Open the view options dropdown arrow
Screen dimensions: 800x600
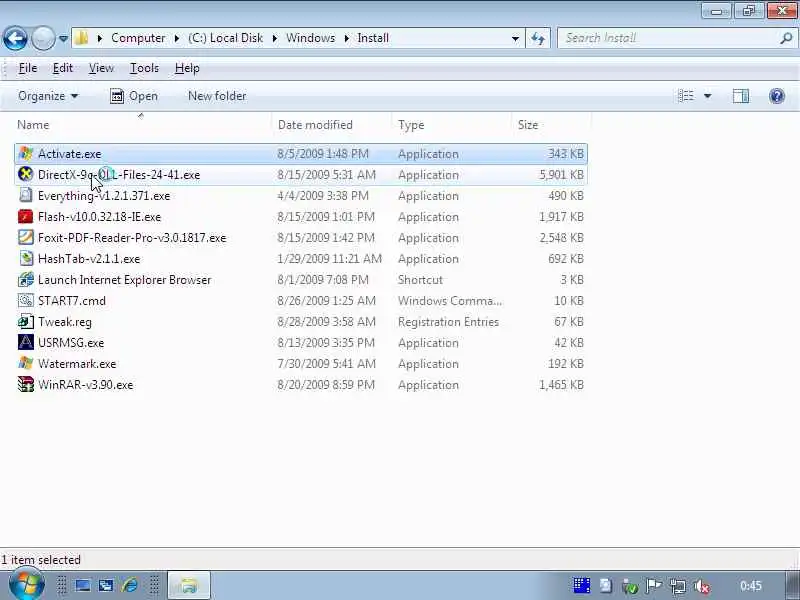tap(708, 96)
